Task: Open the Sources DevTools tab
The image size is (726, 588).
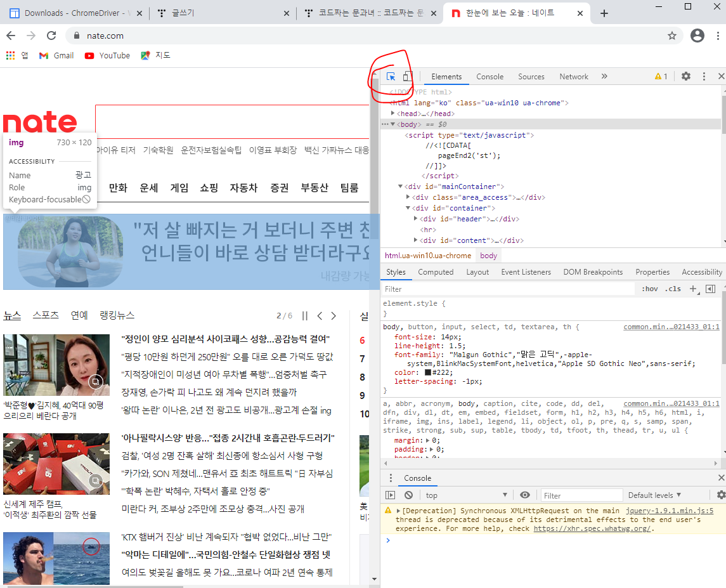Action: pos(531,77)
